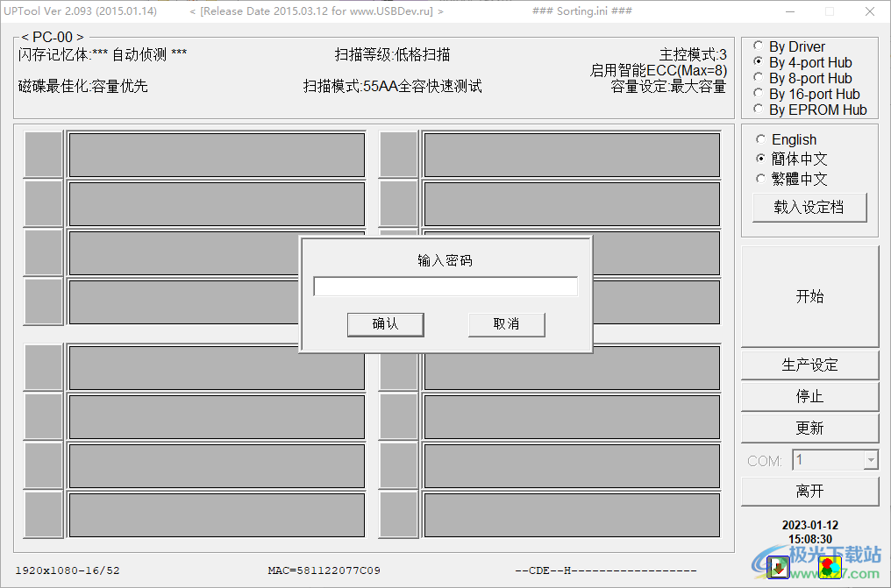The width and height of the screenshot is (891, 588).
Task: Click the 磁碟最佳化:容量优先 text
Action: tap(83, 86)
